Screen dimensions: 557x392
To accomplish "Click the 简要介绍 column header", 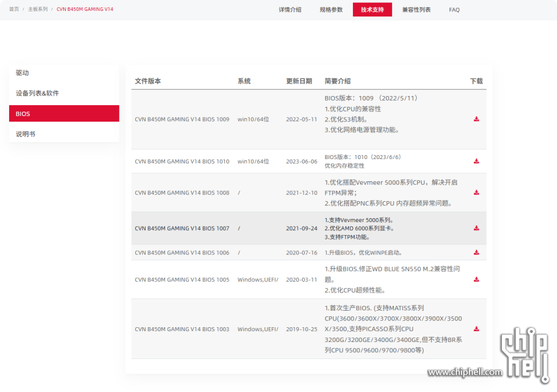I will coord(338,81).
